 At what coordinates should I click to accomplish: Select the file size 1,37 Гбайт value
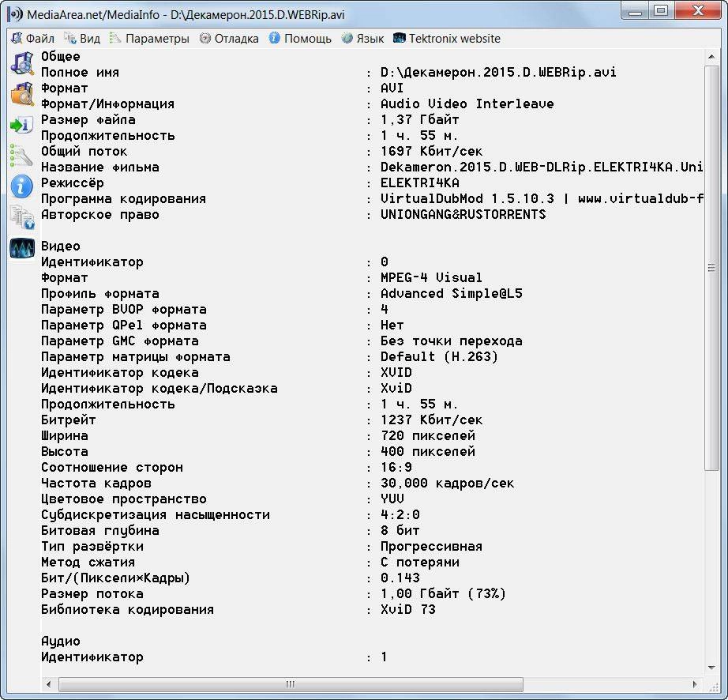(x=420, y=120)
